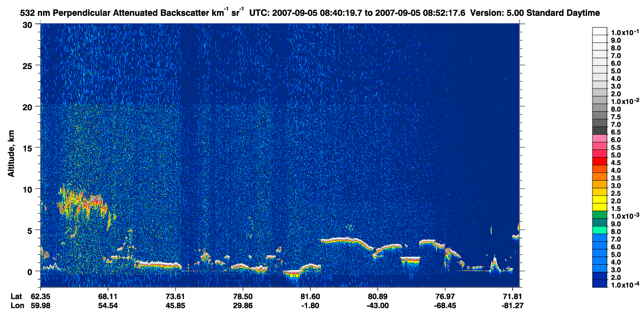
Task: Click the colorbar label 1.0x10-2
Action: (625, 101)
